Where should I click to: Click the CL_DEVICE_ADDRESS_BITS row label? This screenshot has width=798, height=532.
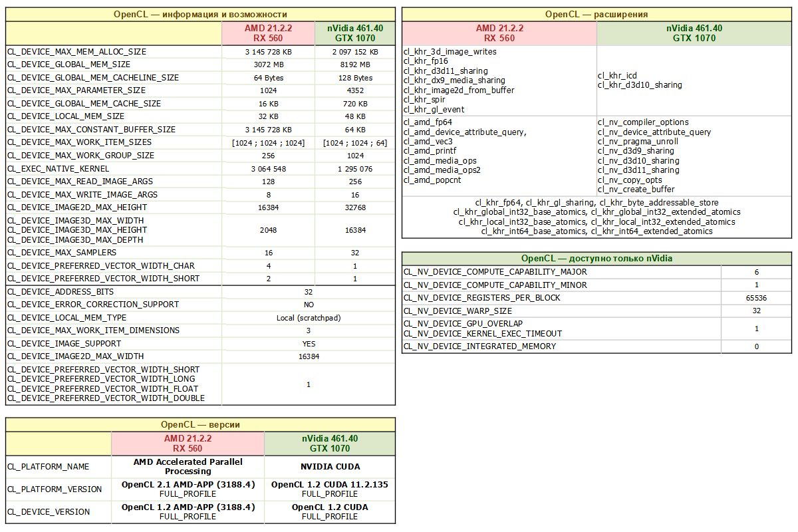click(61, 292)
